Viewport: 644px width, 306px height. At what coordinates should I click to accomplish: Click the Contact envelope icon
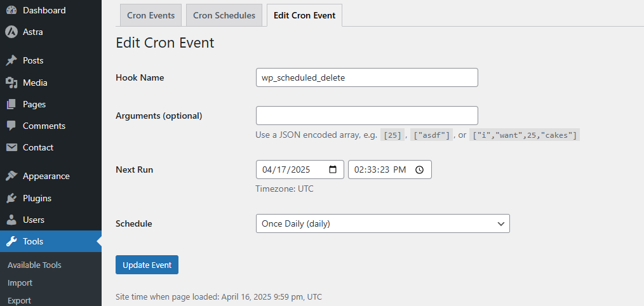click(11, 147)
